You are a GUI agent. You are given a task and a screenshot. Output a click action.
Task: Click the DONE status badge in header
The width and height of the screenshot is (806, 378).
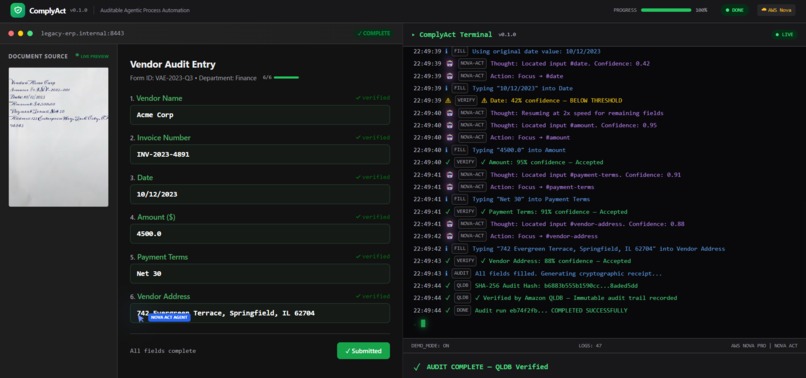(735, 10)
